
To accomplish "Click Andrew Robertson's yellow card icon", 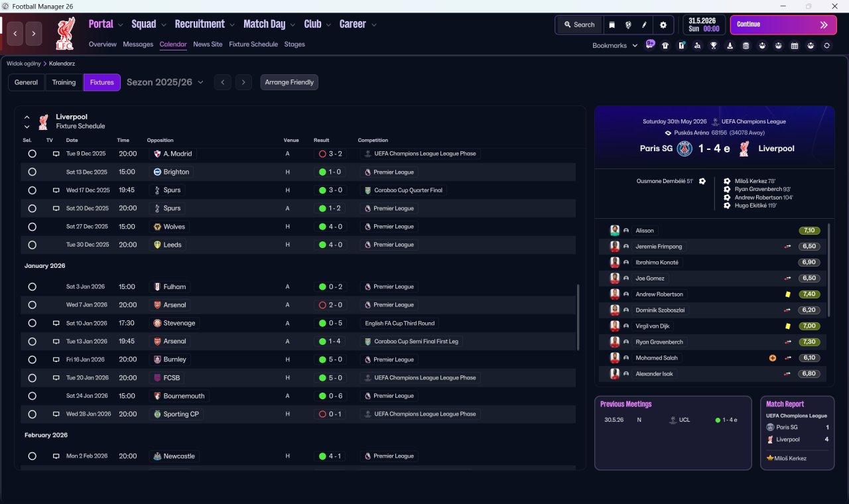I will pos(788,294).
